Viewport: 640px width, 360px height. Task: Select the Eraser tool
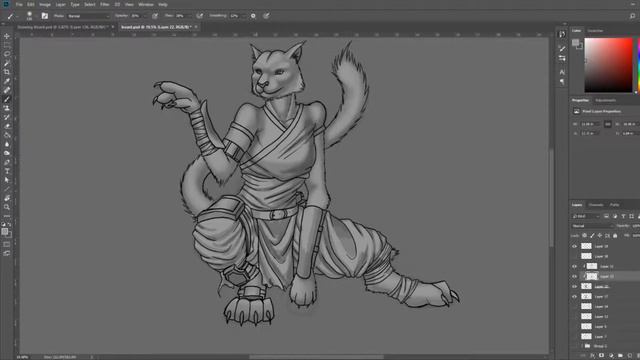coord(7,126)
